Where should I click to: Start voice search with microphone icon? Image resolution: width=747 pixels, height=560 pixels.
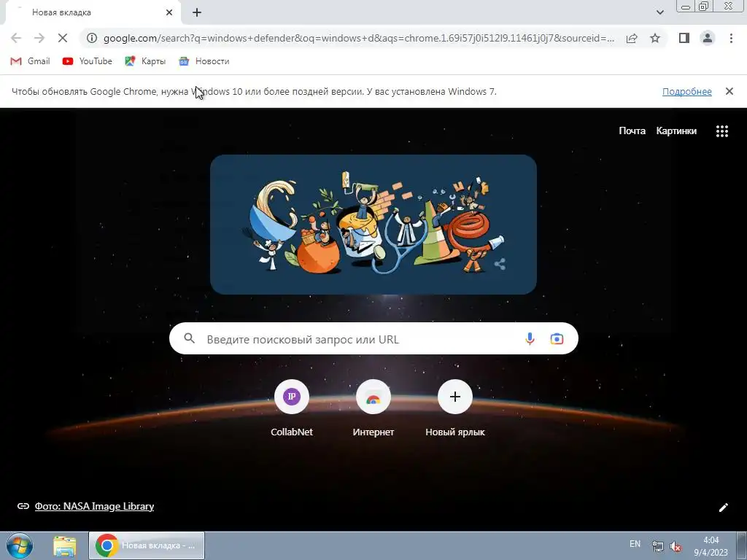(x=530, y=338)
